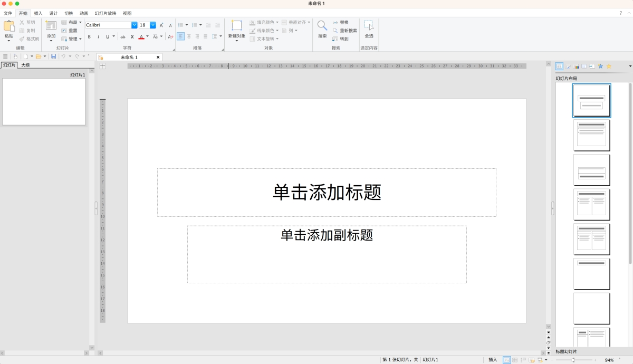The width and height of the screenshot is (633, 364).
Task: Apply strikethrough text formatting
Action: [x=123, y=37]
